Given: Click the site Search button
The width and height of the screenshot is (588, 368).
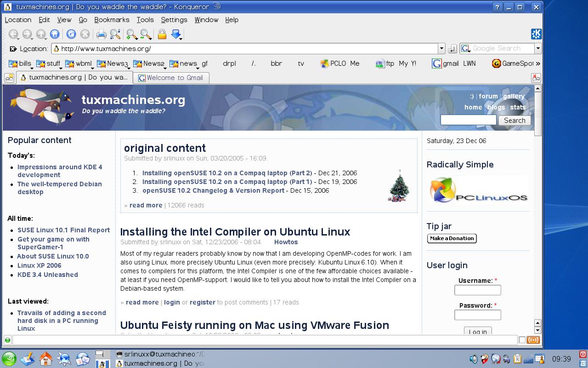Looking at the screenshot, I should coord(514,120).
